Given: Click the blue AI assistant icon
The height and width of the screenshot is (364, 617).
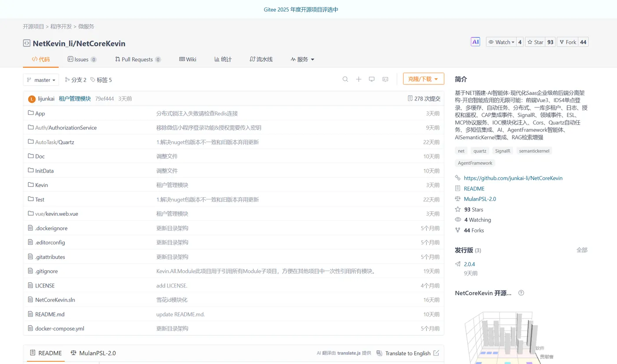Looking at the screenshot, I should click(x=475, y=41).
